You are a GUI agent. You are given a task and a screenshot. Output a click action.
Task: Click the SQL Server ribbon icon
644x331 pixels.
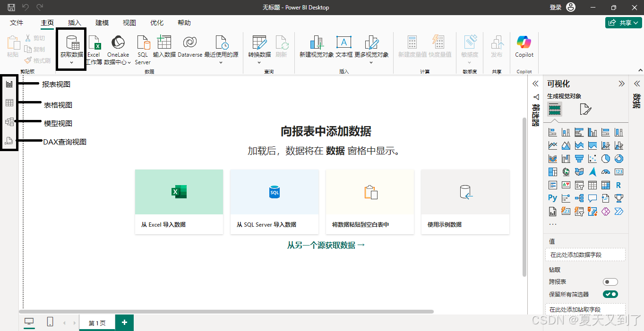[x=143, y=50]
